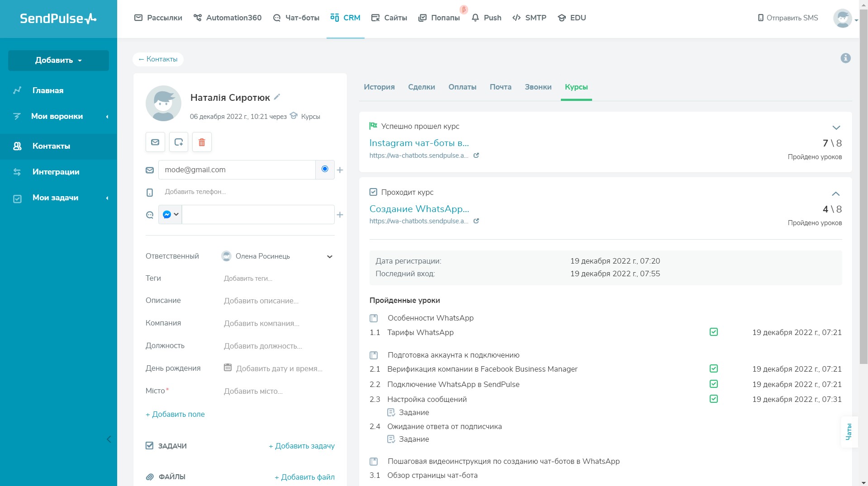868x486 pixels.
Task: Click the Добавить поле link
Action: pyautogui.click(x=175, y=414)
